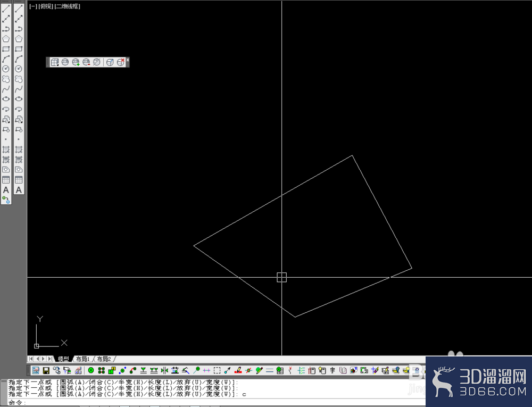Select the Polyline tool in the left Draw toolbar
Image resolution: width=532 pixels, height=407 pixels.
click(x=6, y=29)
